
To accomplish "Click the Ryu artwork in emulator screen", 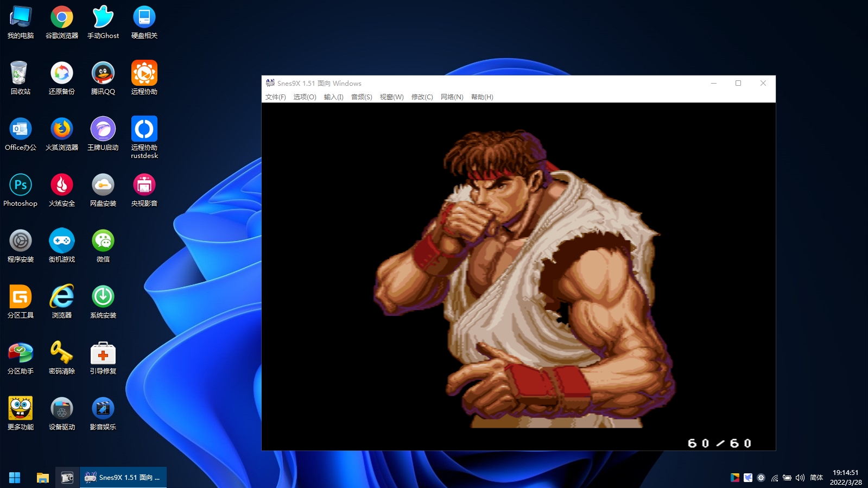I will [524, 278].
